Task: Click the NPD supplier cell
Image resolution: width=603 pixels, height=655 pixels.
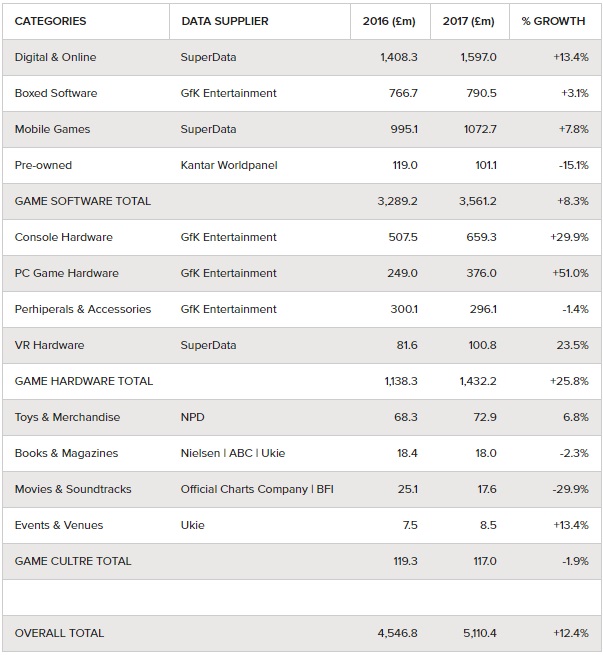Action: 193,417
